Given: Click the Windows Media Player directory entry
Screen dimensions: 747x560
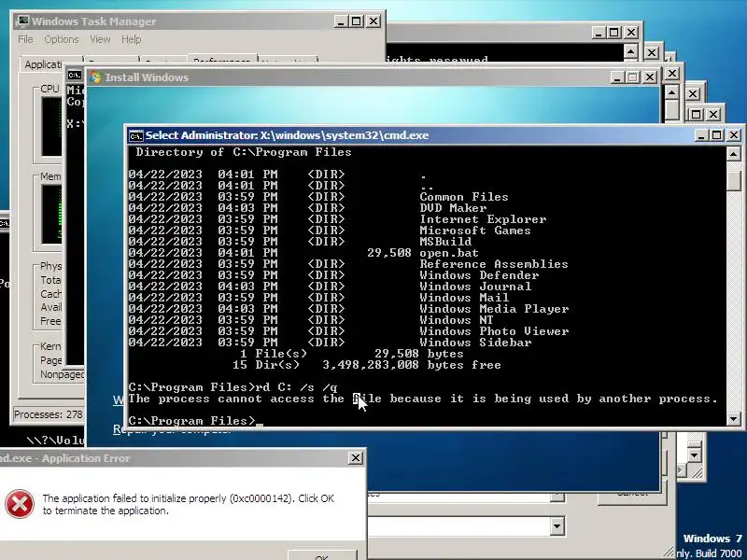Looking at the screenshot, I should pyautogui.click(x=494, y=309).
